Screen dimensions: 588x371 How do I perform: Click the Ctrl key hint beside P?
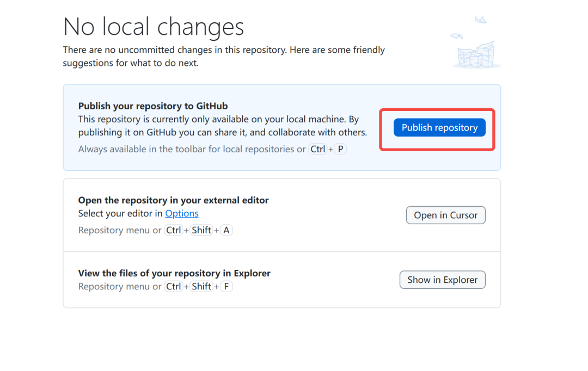click(317, 149)
